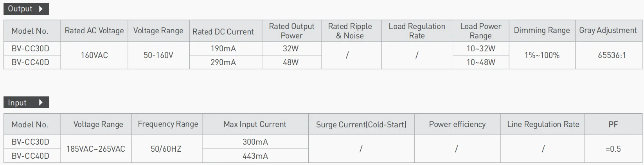This screenshot has height=165, width=644.
Task: Select the Gray Adjustment column header
Action: (x=608, y=31)
